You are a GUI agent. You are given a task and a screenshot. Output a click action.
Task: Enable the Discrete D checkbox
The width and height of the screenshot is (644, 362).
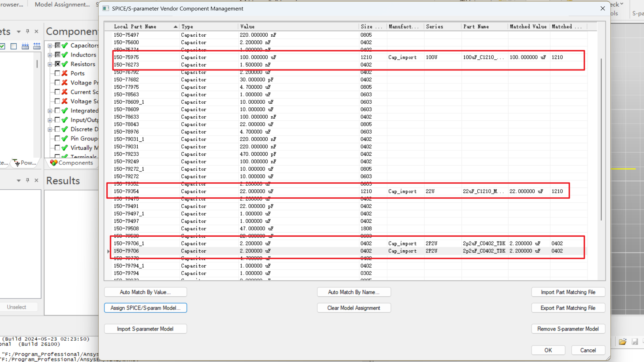tap(58, 129)
